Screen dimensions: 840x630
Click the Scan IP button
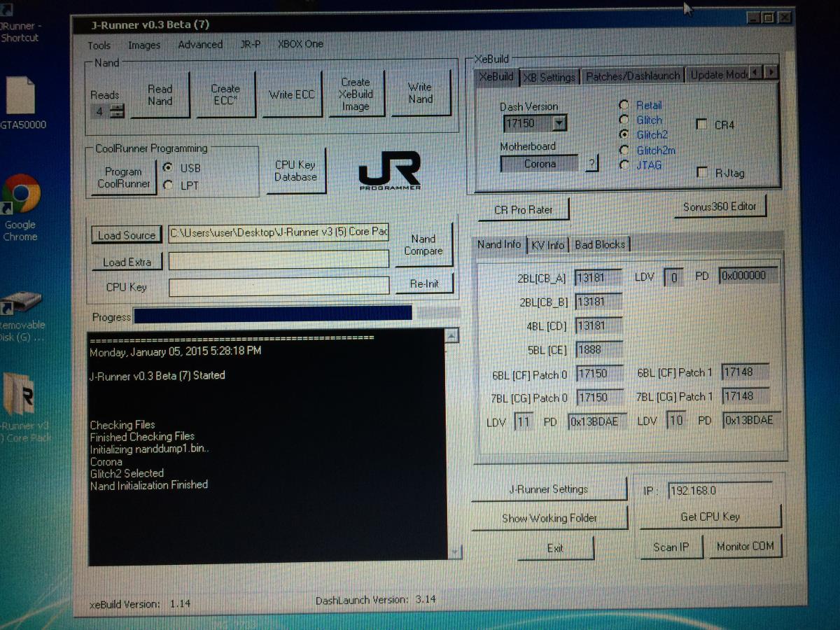coord(671,547)
